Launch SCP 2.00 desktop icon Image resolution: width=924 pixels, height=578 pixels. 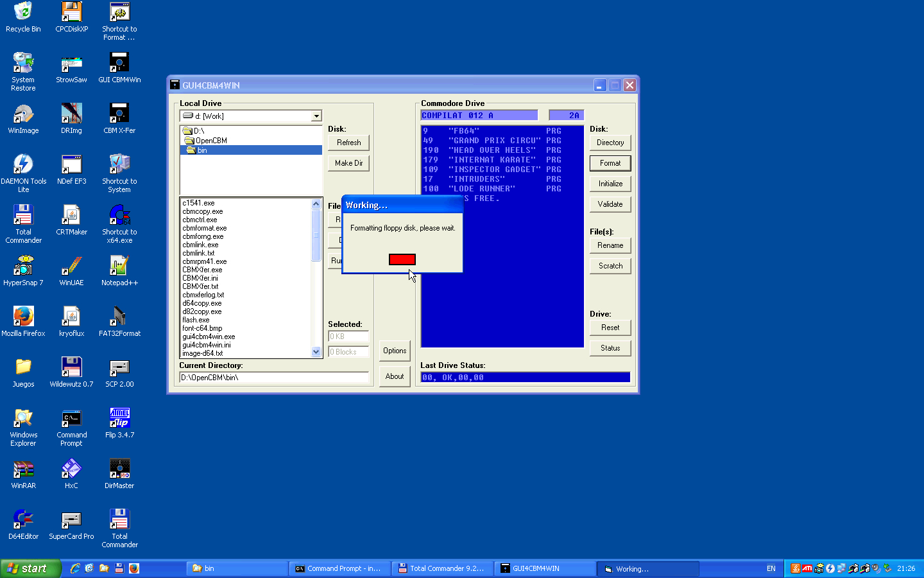[119, 372]
